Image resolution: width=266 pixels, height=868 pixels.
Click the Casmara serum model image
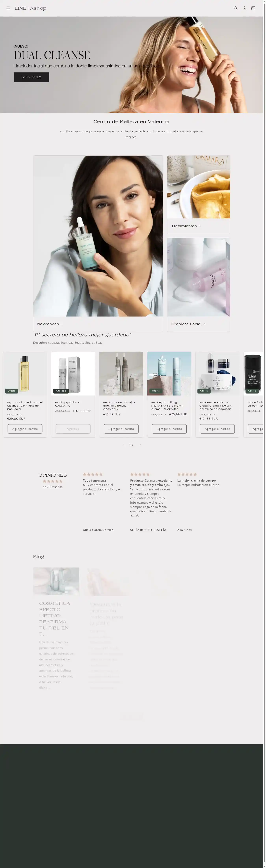pos(98,236)
